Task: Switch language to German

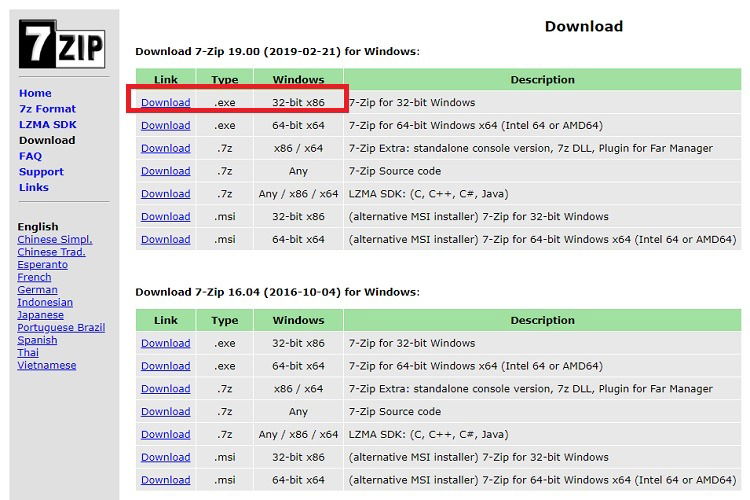Action: (x=37, y=290)
